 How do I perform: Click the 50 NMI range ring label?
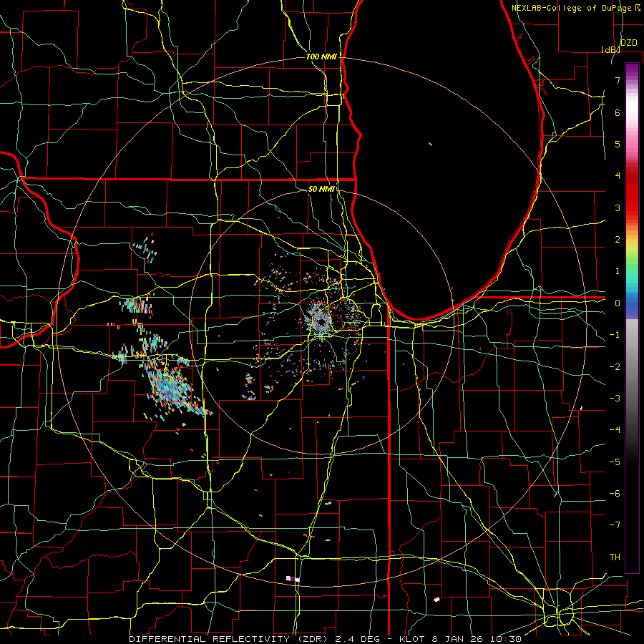coord(321,189)
